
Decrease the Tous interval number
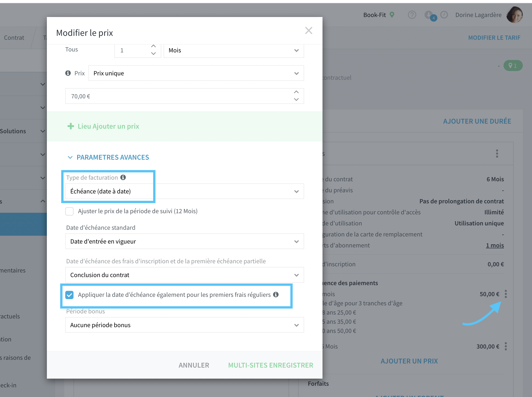[153, 54]
